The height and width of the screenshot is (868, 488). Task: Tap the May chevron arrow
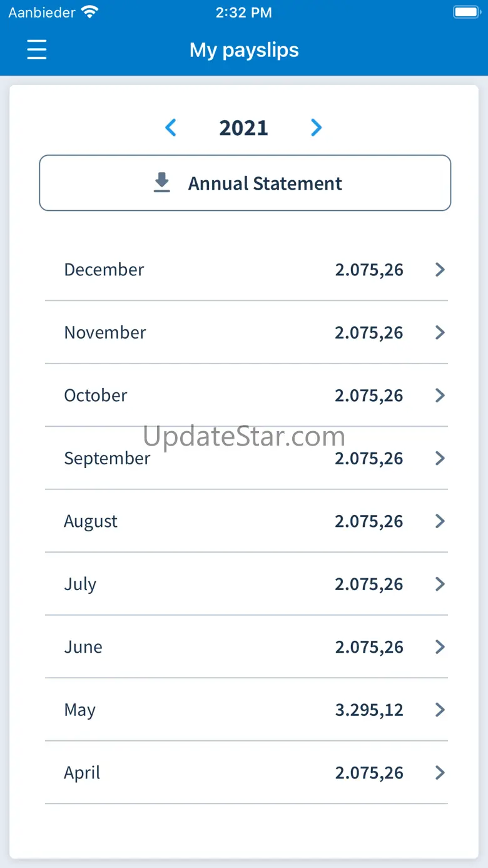tap(440, 710)
